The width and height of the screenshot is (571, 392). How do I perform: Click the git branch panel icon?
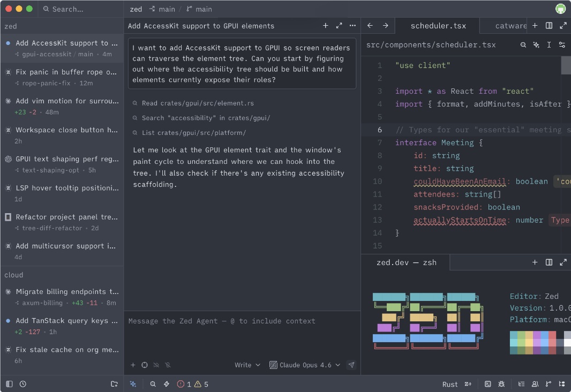point(548,384)
